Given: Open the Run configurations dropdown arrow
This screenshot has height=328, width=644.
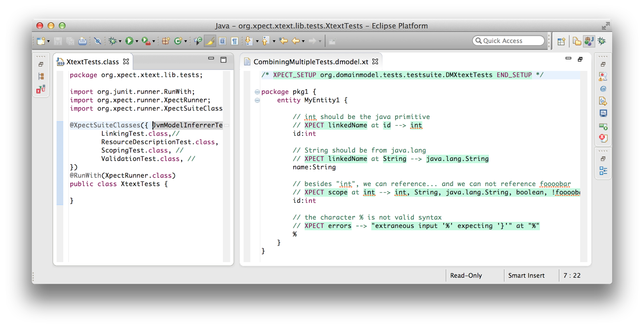Looking at the screenshot, I should pos(137,41).
